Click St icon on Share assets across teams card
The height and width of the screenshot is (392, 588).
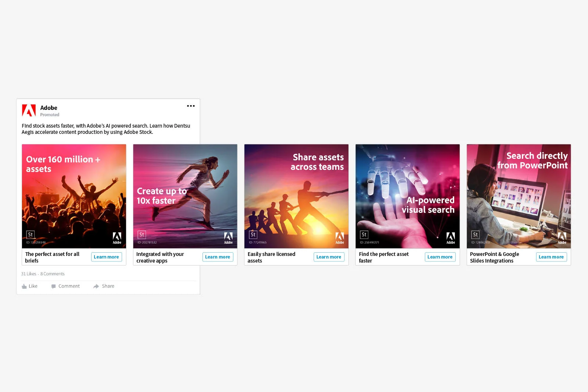[x=253, y=235]
